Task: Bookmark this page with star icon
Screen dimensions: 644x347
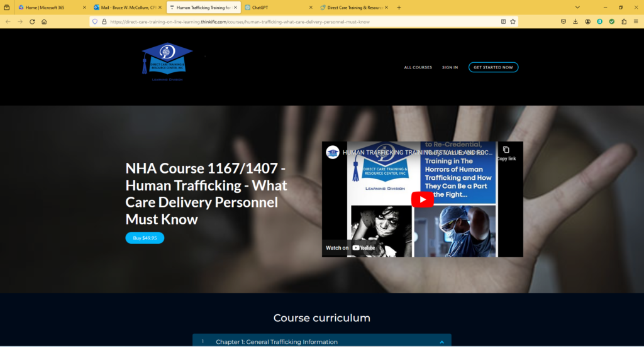Action: pos(513,21)
